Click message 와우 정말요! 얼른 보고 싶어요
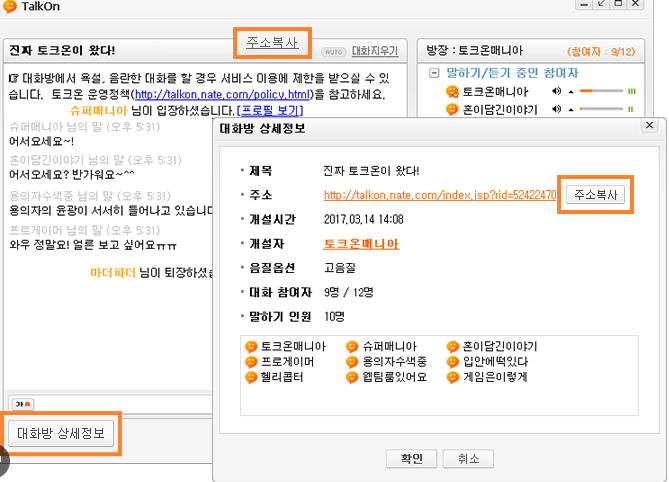This screenshot has height=482, width=669. pyautogui.click(x=93, y=245)
